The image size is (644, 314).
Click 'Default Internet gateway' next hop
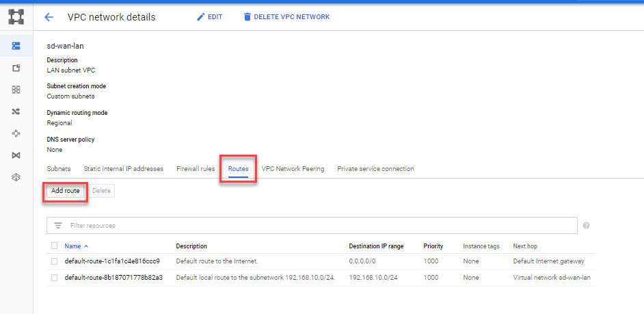pyautogui.click(x=548, y=261)
